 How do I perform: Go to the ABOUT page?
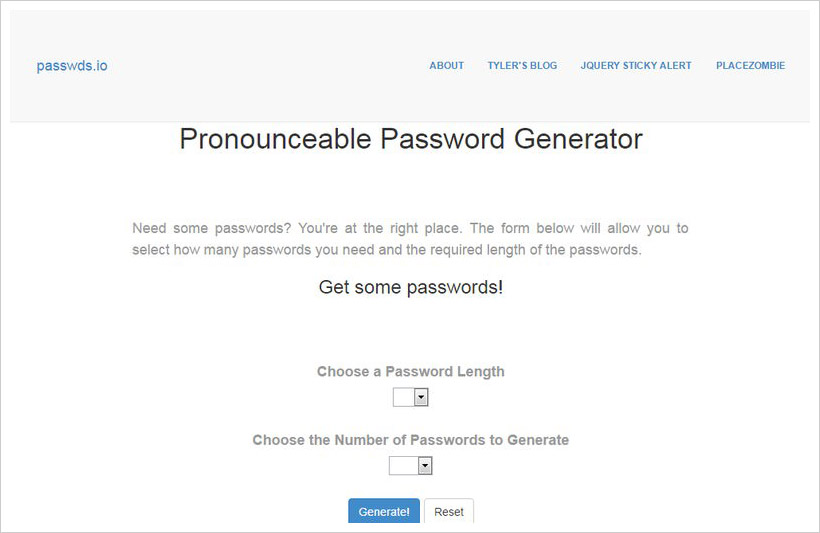pos(447,65)
